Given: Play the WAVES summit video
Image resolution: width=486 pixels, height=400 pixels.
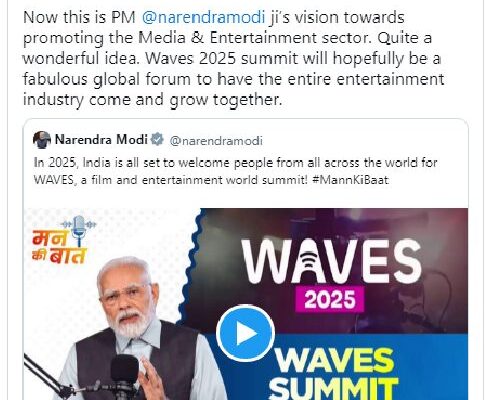Looking at the screenshot, I should [246, 333].
